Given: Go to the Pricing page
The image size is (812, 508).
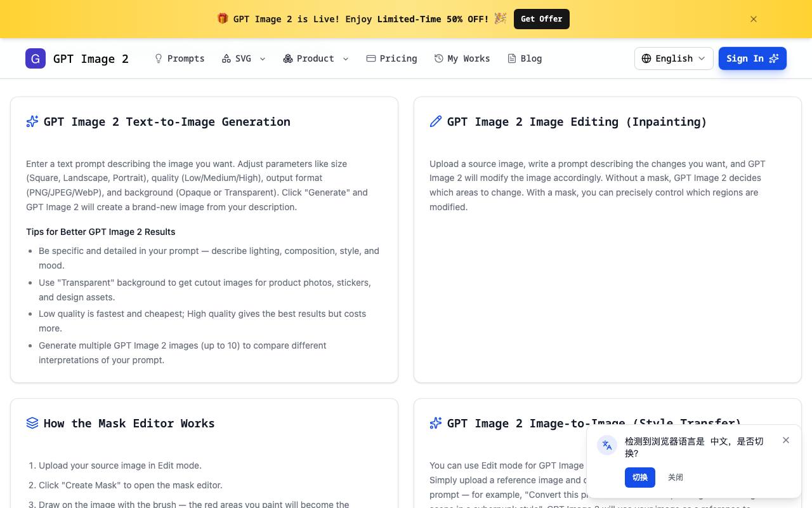Looking at the screenshot, I should (392, 58).
